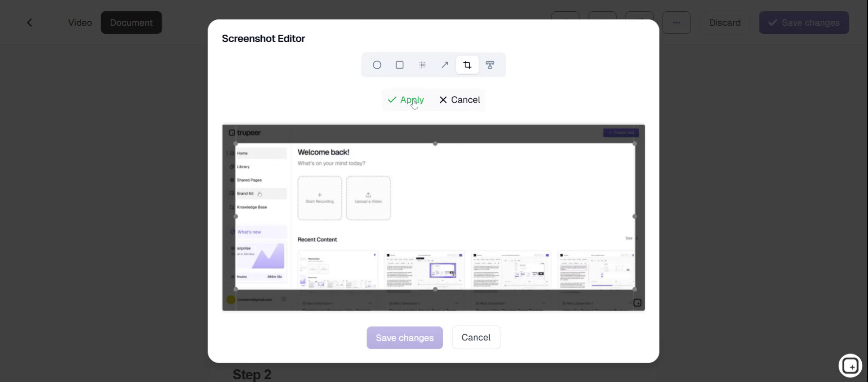The width and height of the screenshot is (868, 382).
Task: Click the bottom-right crop corner handle
Action: (x=635, y=289)
